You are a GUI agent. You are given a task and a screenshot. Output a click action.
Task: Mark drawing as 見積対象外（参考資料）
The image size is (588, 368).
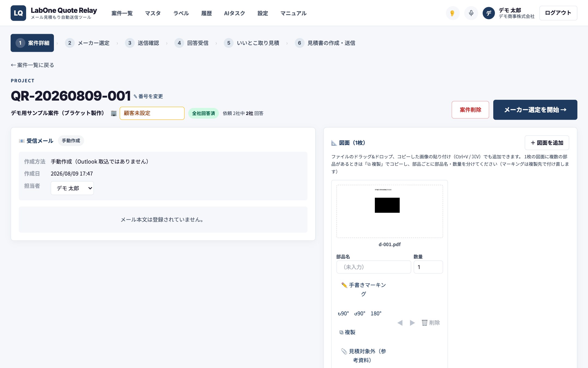coord(364,356)
